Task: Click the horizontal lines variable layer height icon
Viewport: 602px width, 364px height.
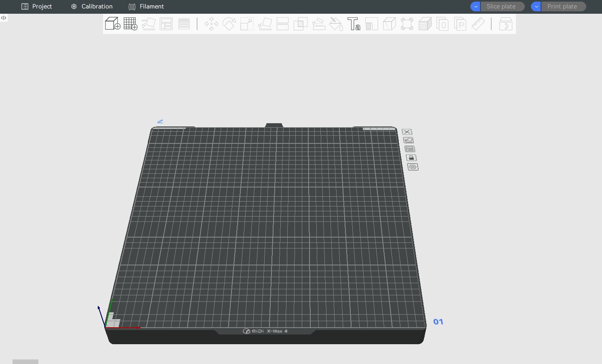Action: pos(184,24)
